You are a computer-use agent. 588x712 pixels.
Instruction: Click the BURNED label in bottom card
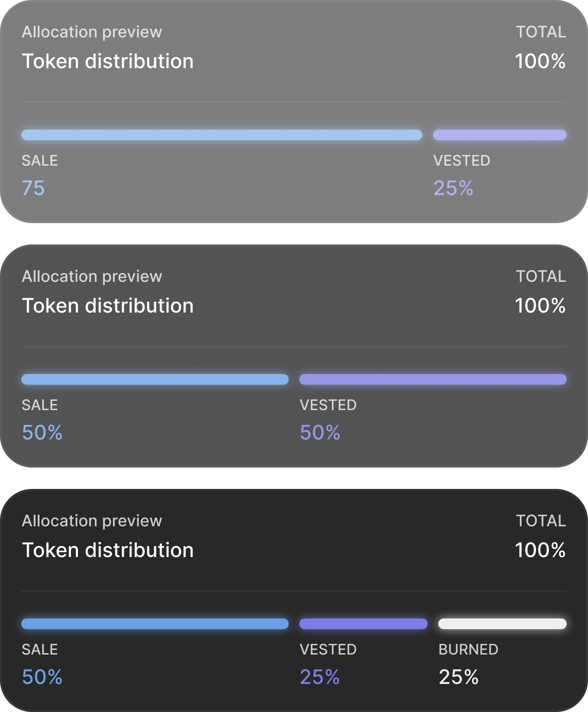[468, 650]
